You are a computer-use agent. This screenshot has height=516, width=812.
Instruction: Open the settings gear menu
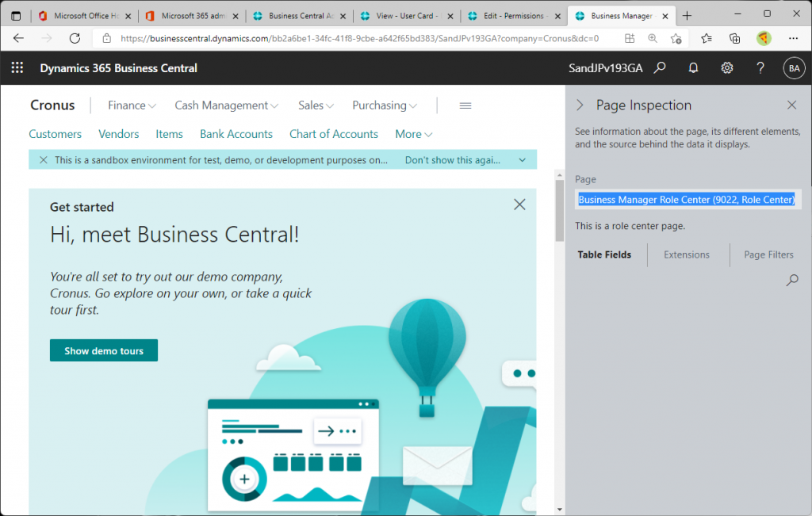point(726,68)
